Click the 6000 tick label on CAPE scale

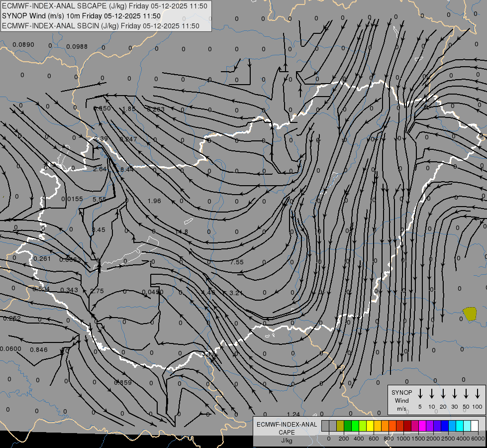[478, 439]
